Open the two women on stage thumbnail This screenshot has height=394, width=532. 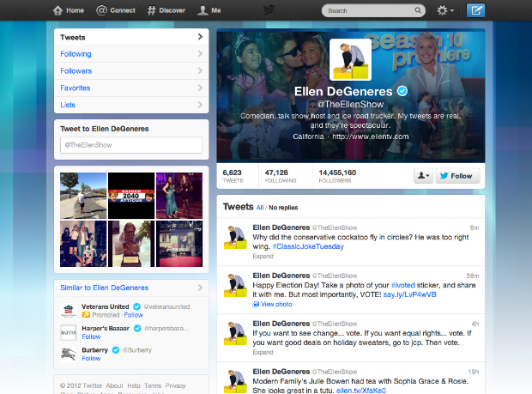(179, 196)
